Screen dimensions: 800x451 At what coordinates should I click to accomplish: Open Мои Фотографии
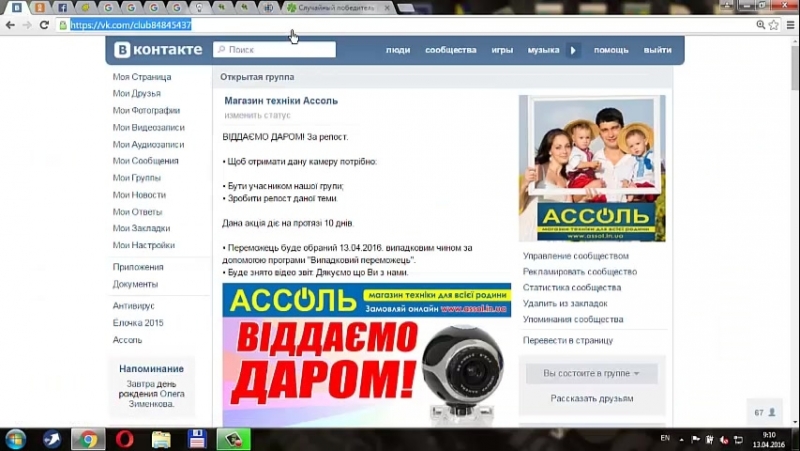tap(146, 110)
